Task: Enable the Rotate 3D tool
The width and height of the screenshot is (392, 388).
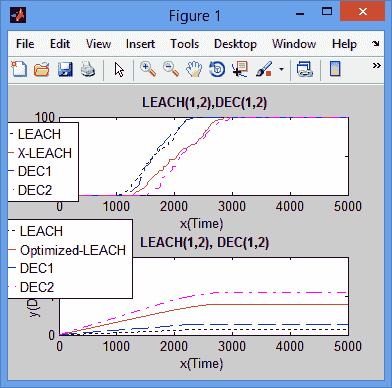Action: click(x=217, y=69)
